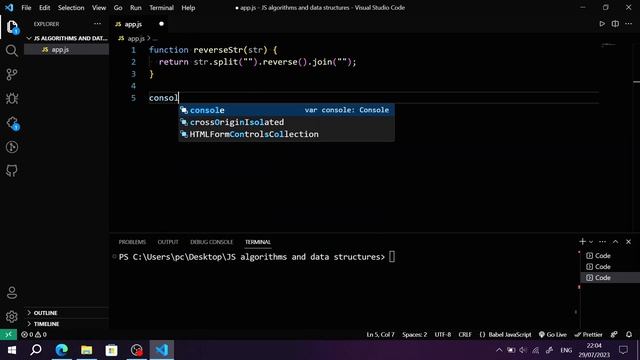Click Prettier status bar item
Screen dimensions: 640x360
pos(589,334)
